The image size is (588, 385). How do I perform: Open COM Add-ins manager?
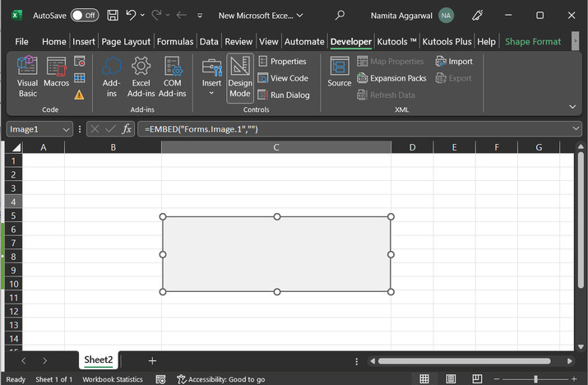(x=173, y=77)
